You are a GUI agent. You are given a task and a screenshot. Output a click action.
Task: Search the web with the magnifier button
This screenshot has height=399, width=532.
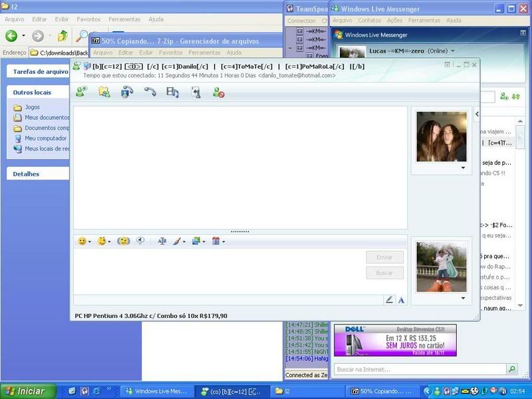[511, 369]
